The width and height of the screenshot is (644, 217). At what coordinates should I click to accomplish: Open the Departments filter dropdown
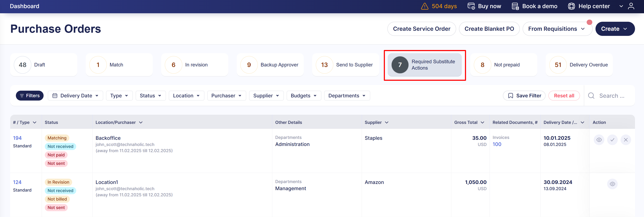(347, 96)
